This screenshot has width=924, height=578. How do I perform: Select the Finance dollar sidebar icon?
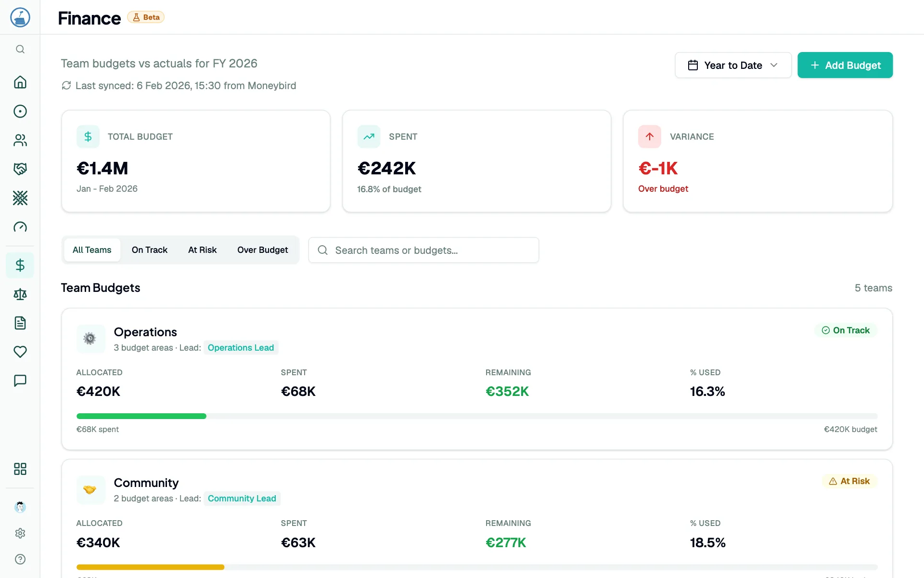(x=20, y=265)
